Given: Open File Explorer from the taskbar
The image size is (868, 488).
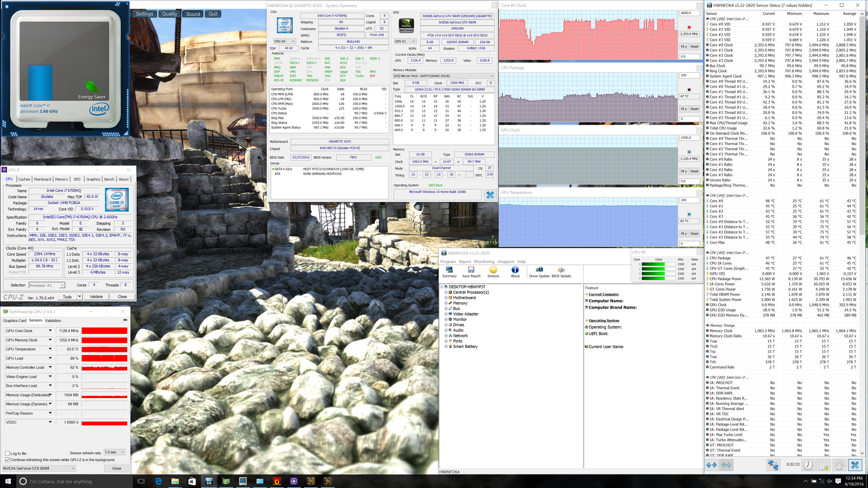Looking at the screenshot, I should click(x=175, y=481).
